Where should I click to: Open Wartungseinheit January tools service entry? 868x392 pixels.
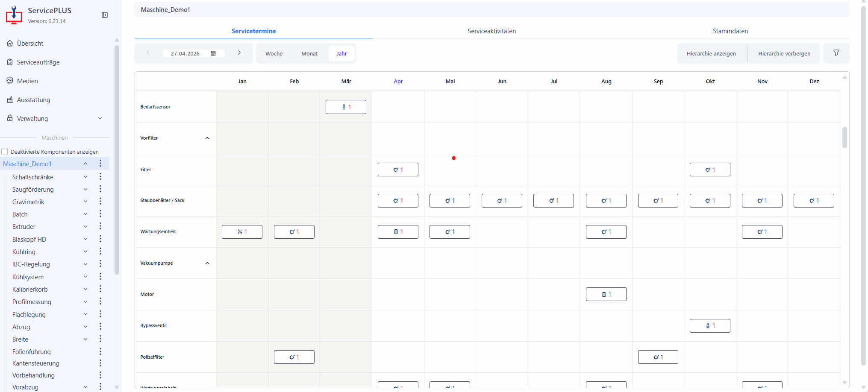coord(242,232)
